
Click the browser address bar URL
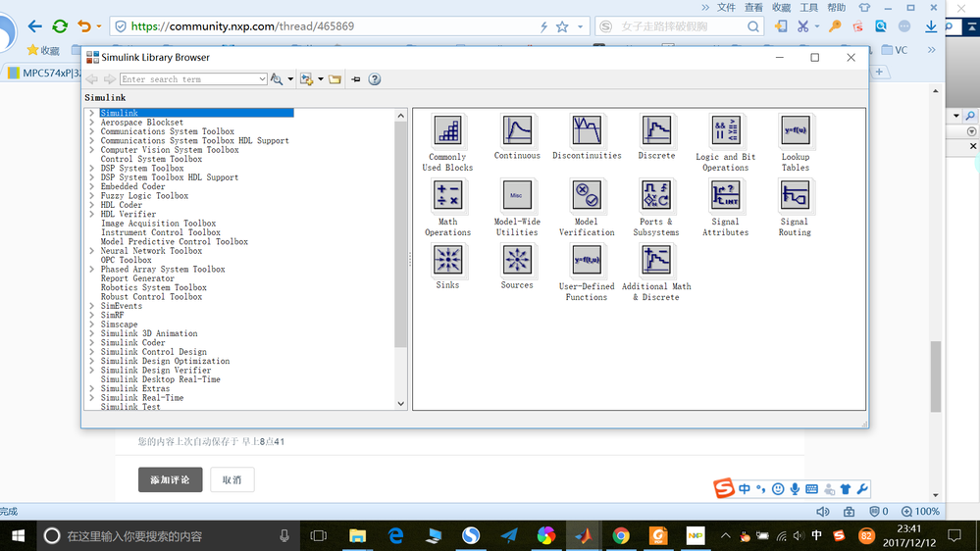[242, 26]
